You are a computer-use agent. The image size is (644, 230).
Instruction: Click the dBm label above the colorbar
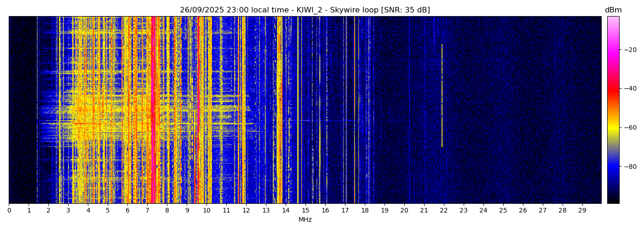coord(613,10)
